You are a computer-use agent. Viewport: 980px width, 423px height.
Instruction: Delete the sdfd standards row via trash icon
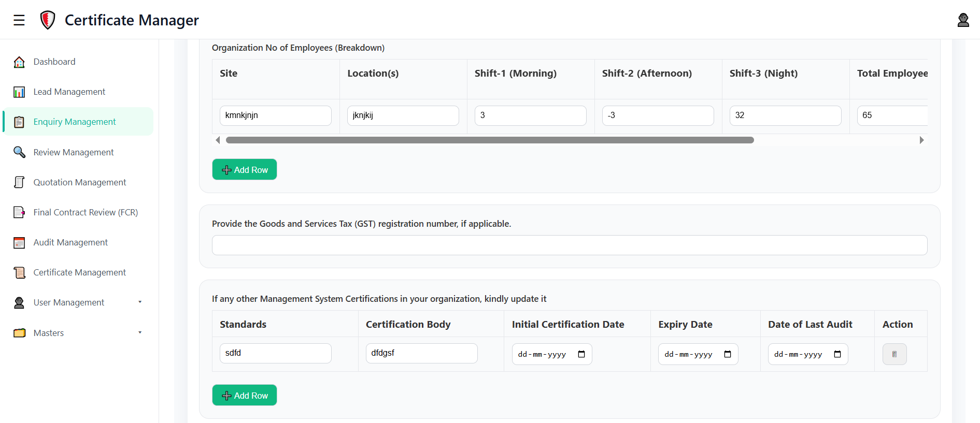[894, 354]
